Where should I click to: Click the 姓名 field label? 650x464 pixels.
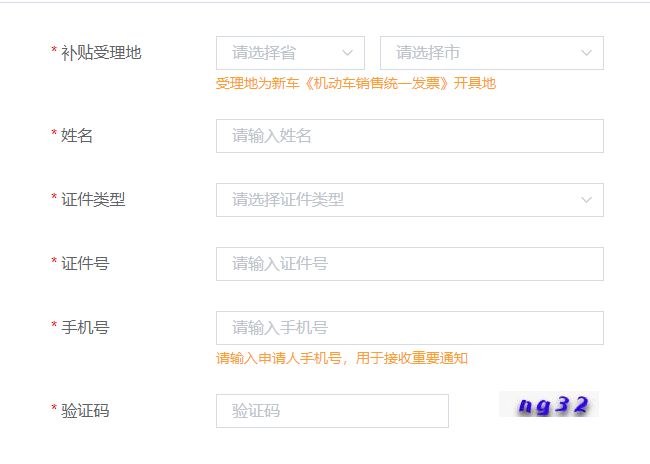pos(77,136)
